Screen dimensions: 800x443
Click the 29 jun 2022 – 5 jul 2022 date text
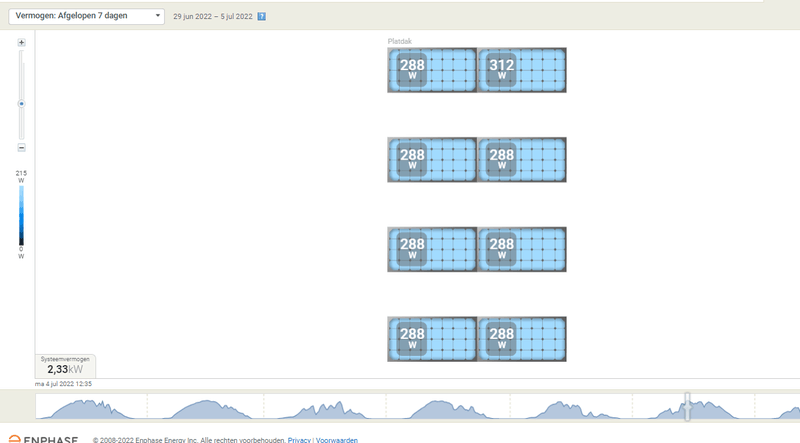[213, 16]
